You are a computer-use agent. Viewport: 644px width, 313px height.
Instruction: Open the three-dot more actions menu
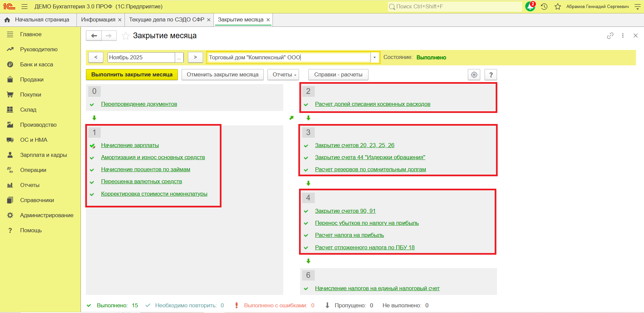coord(623,36)
